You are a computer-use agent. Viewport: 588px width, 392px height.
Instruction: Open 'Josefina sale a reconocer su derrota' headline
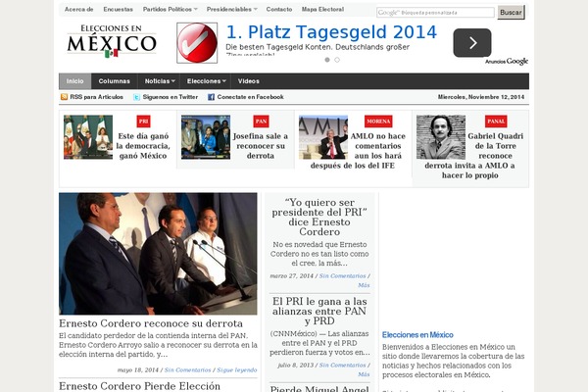point(261,146)
